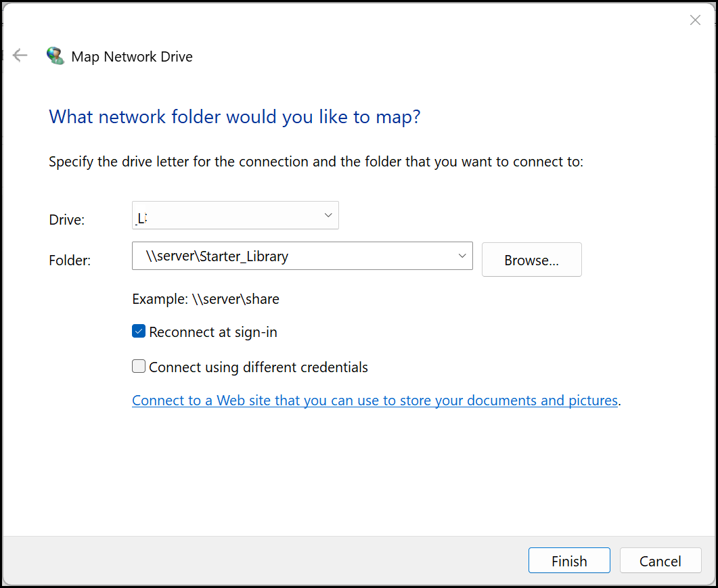
Task: Click the 'Reconnect at sign-in' label text
Action: coord(213,332)
